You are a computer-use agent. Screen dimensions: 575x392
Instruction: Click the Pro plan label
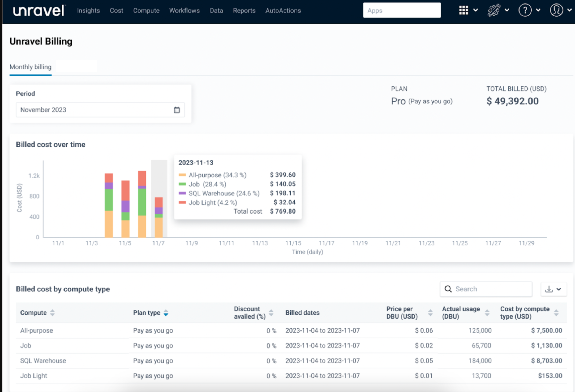click(398, 101)
